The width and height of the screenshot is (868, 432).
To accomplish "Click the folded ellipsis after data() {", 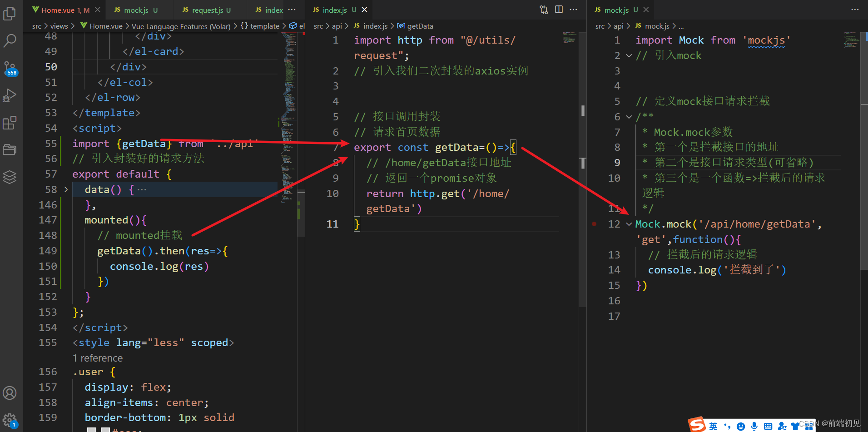I will pos(142,189).
